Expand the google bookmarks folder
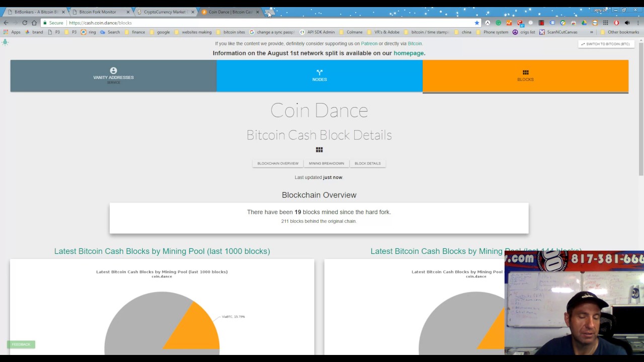The height and width of the screenshot is (362, 644). [x=160, y=32]
